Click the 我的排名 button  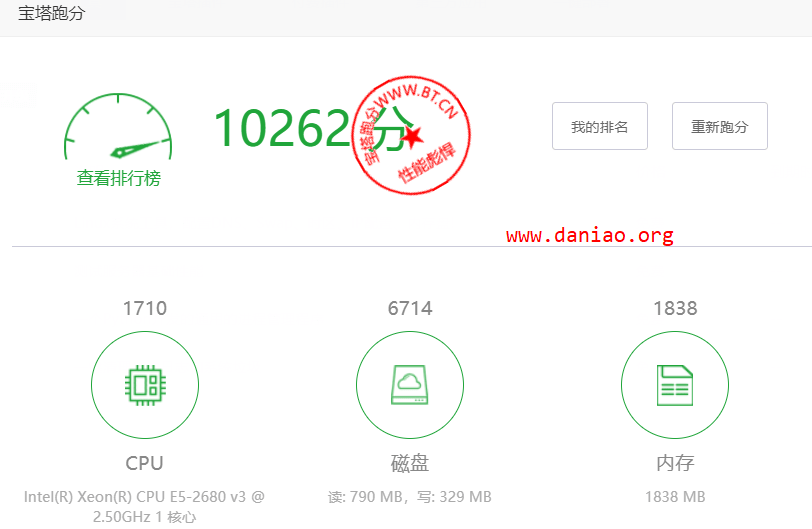pos(600,126)
